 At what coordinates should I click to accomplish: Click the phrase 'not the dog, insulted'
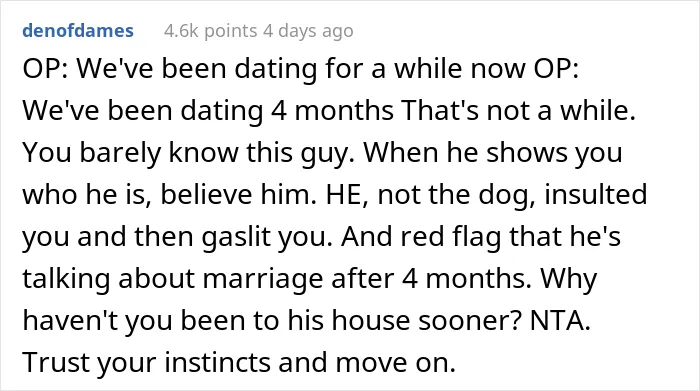(512, 195)
